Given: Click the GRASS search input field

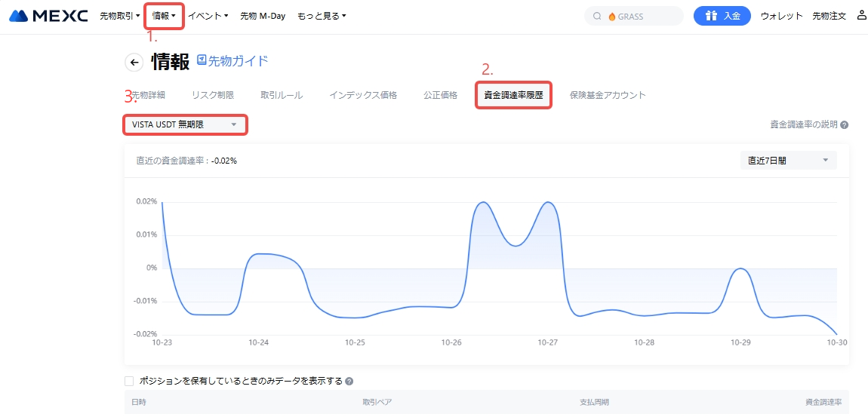Looking at the screenshot, I should tap(642, 16).
